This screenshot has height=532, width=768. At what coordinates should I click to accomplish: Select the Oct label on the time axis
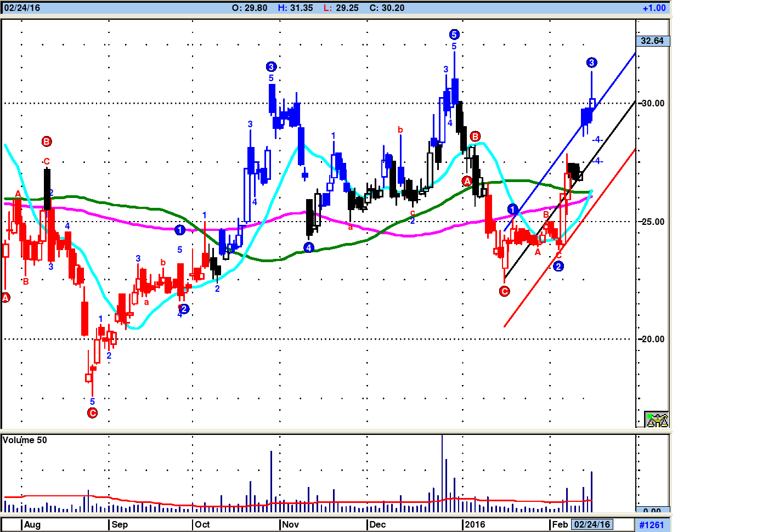[x=202, y=524]
